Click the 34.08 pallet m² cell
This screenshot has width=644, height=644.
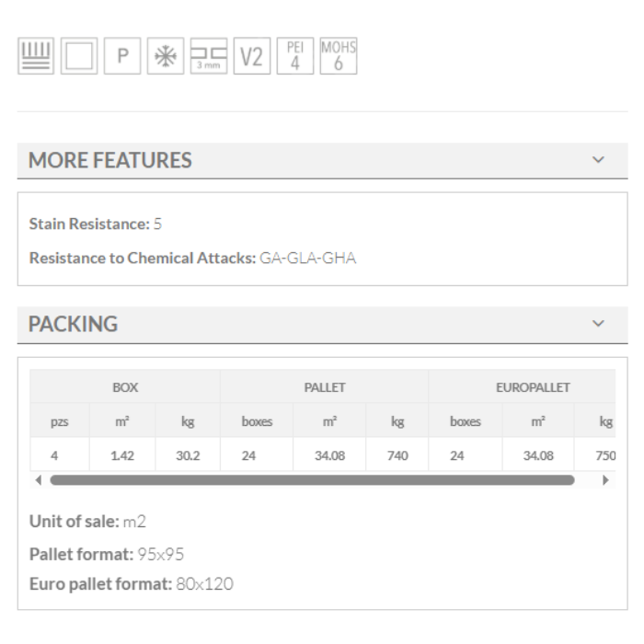[x=329, y=454]
